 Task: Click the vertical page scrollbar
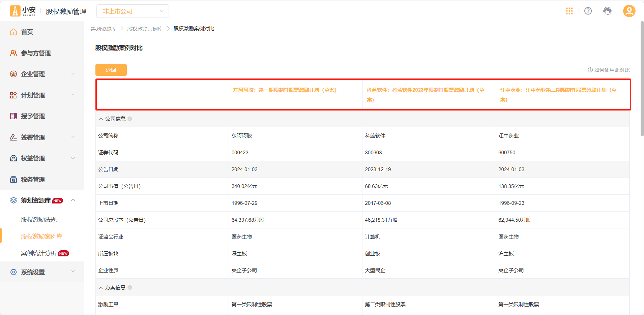(x=642, y=79)
